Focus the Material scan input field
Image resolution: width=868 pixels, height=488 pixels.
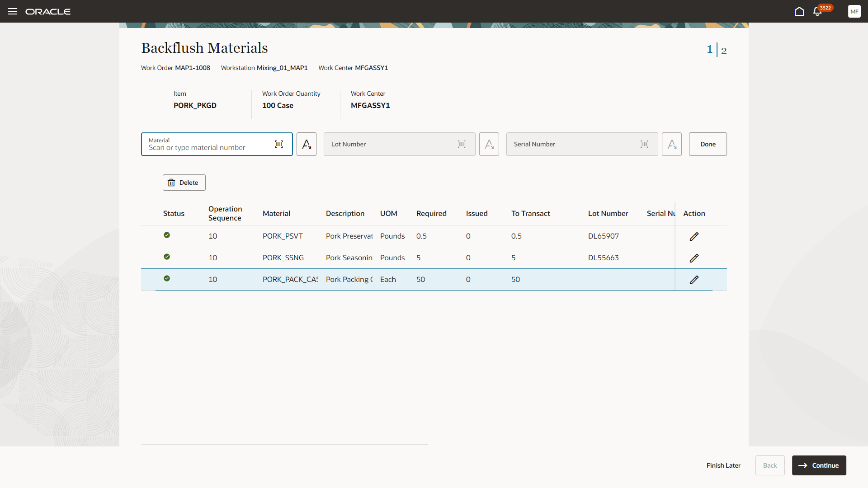[208, 147]
